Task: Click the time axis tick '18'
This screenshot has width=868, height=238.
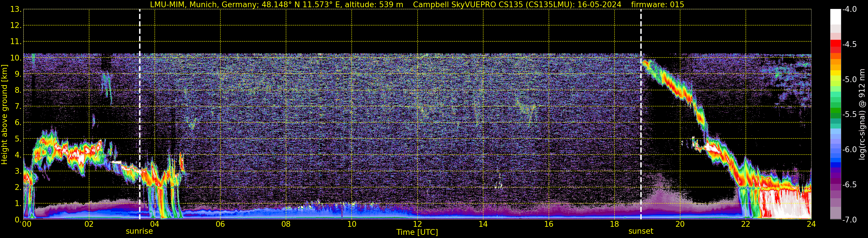Action: tap(614, 224)
